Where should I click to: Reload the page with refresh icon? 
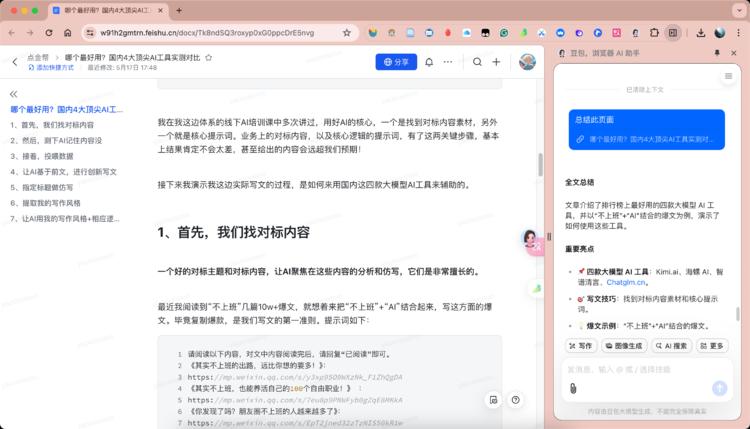(49, 33)
